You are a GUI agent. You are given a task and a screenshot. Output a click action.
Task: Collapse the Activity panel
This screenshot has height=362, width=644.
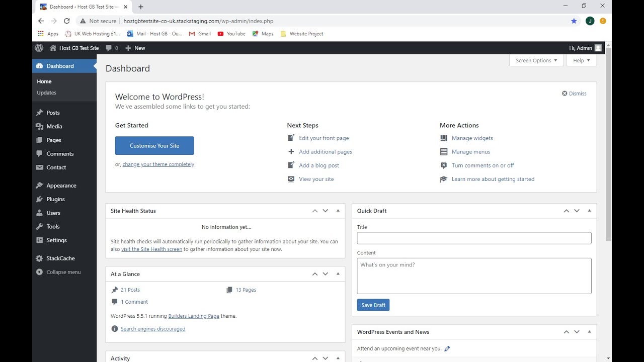(x=338, y=358)
